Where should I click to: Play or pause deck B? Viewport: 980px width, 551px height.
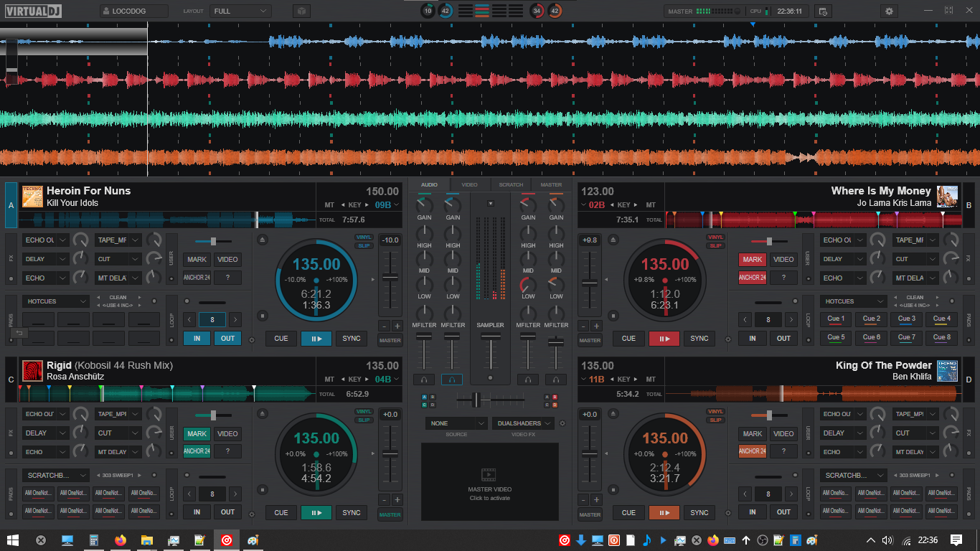(x=664, y=339)
